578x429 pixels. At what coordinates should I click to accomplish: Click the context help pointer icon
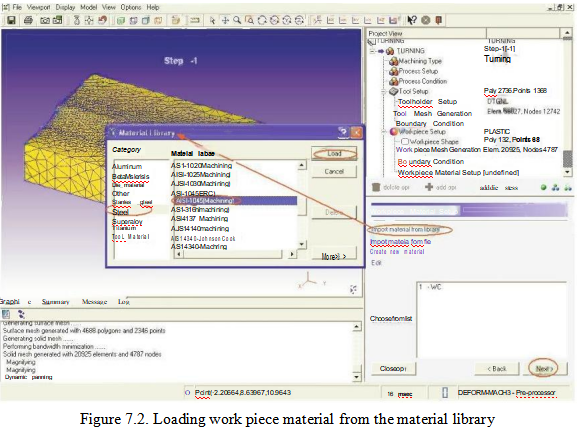[412, 20]
